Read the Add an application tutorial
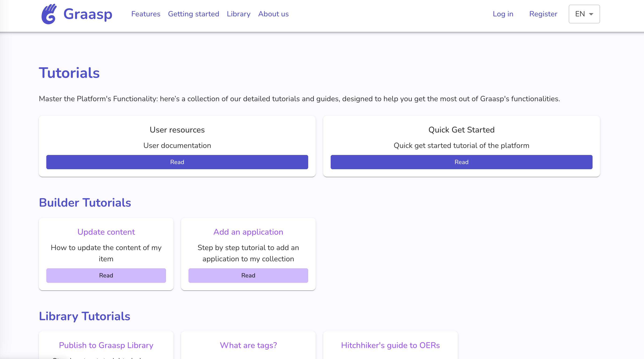The image size is (644, 359). click(248, 275)
